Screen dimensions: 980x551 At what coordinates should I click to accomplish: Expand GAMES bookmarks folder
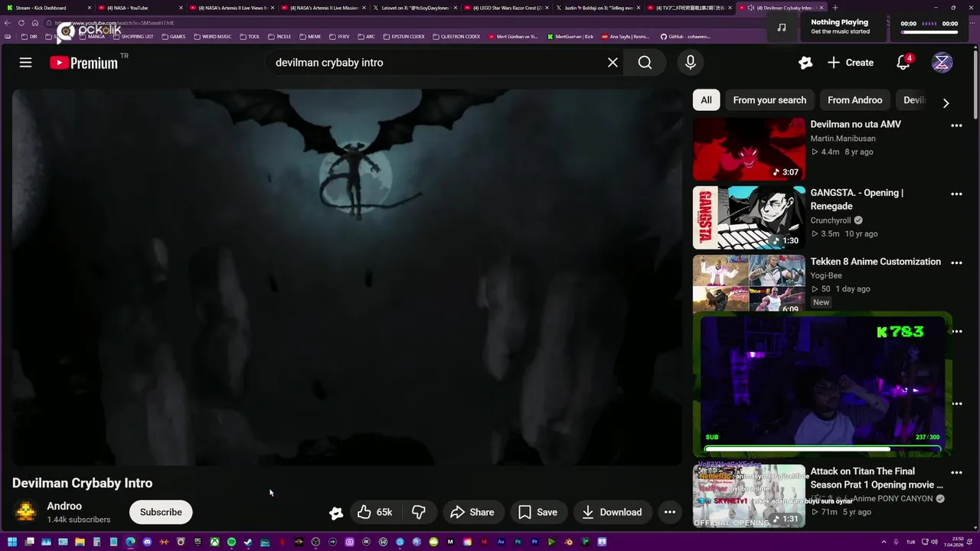pyautogui.click(x=174, y=37)
